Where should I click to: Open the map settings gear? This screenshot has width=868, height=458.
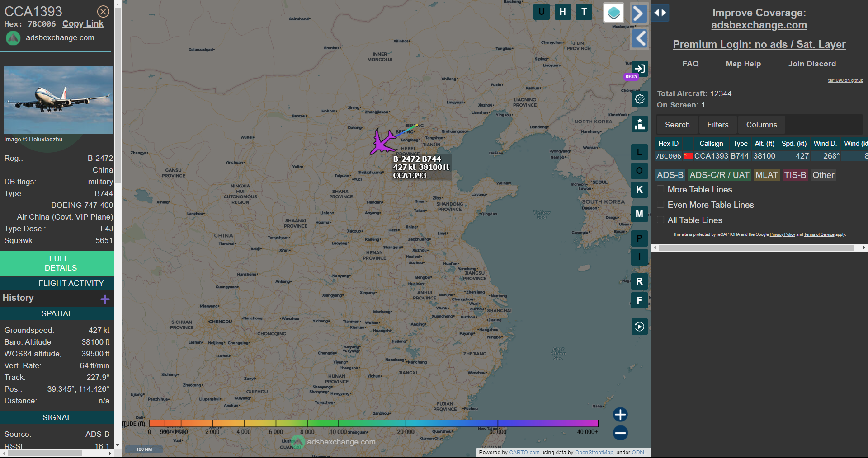pos(639,99)
